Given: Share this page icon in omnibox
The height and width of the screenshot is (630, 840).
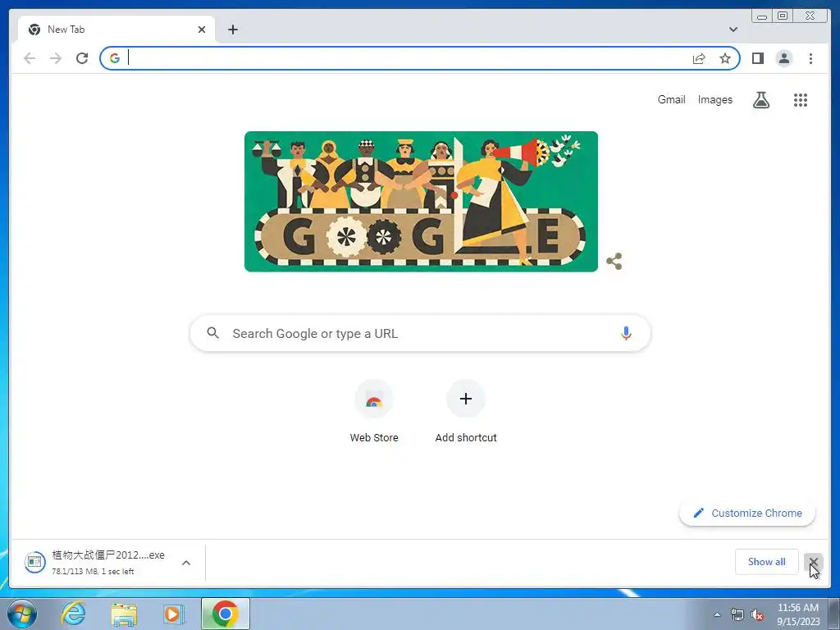Looking at the screenshot, I should [699, 58].
